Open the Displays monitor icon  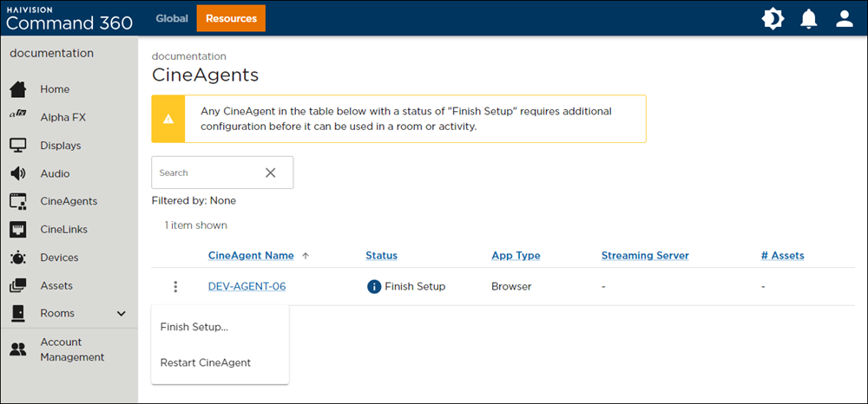(x=18, y=146)
